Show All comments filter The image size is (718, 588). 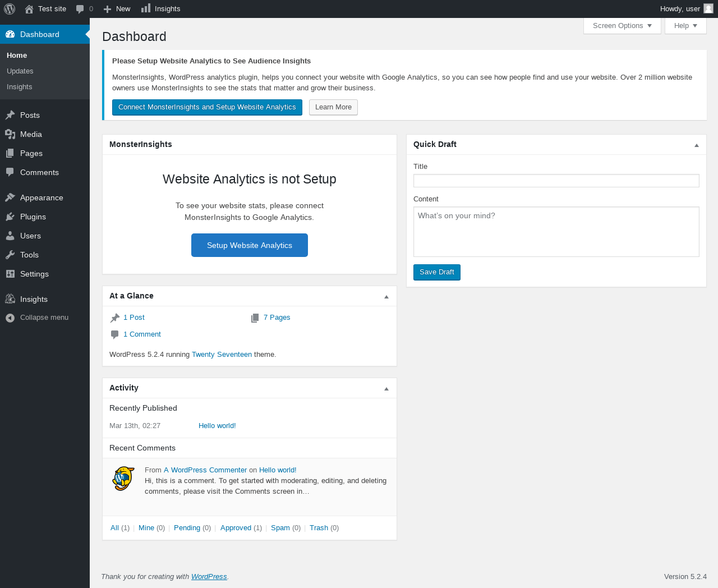point(114,528)
